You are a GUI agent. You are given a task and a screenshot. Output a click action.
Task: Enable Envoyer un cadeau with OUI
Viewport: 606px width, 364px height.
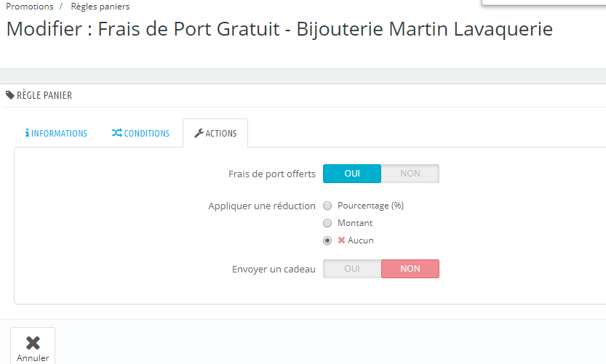(x=352, y=269)
